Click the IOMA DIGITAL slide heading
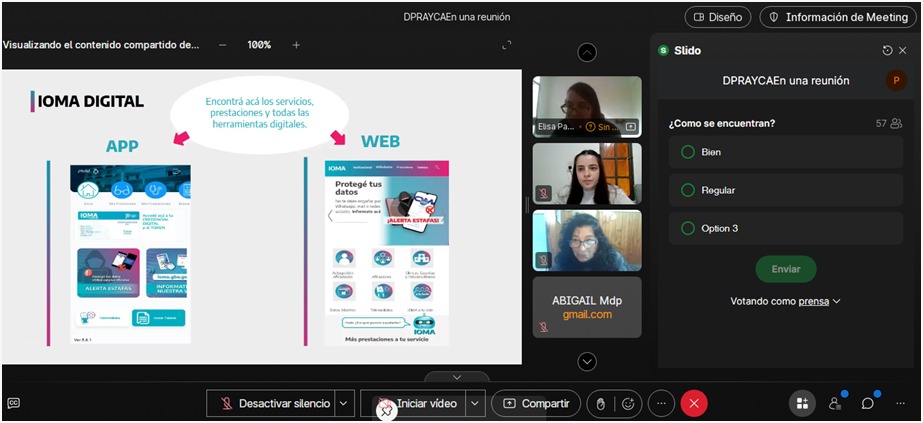The height and width of the screenshot is (423, 923). pos(91,101)
